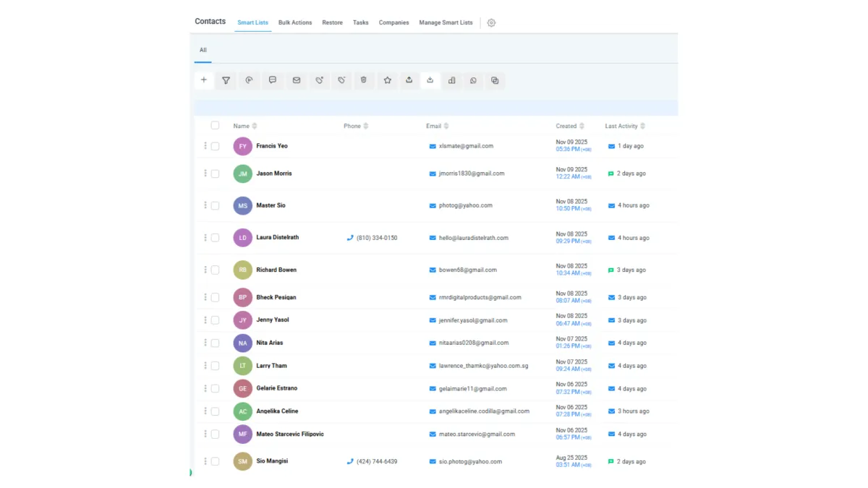Click the Aug 25 2025 created date
868x488 pixels.
pos(571,458)
